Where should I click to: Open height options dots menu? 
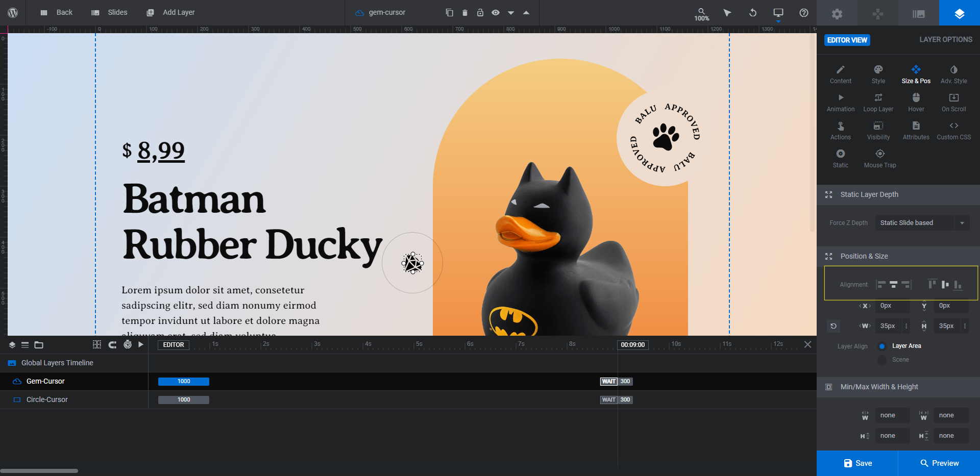tap(965, 326)
